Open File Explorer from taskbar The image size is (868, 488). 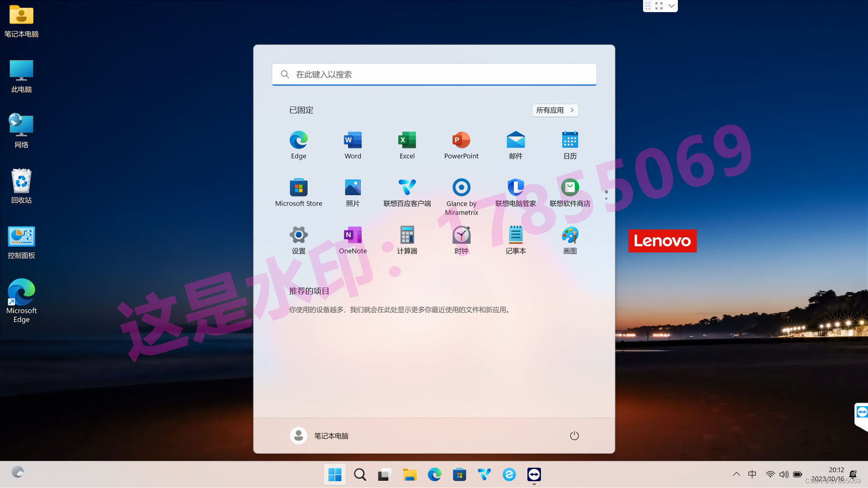point(409,474)
